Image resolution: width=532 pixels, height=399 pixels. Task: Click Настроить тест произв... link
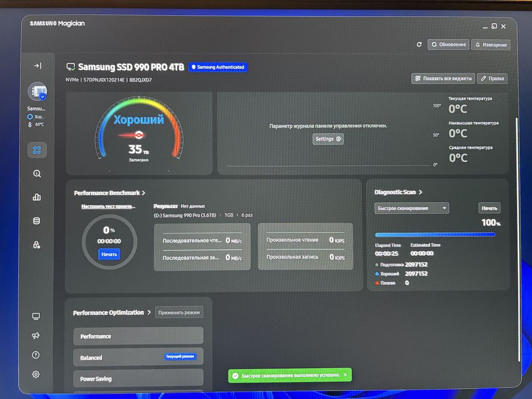click(x=108, y=206)
